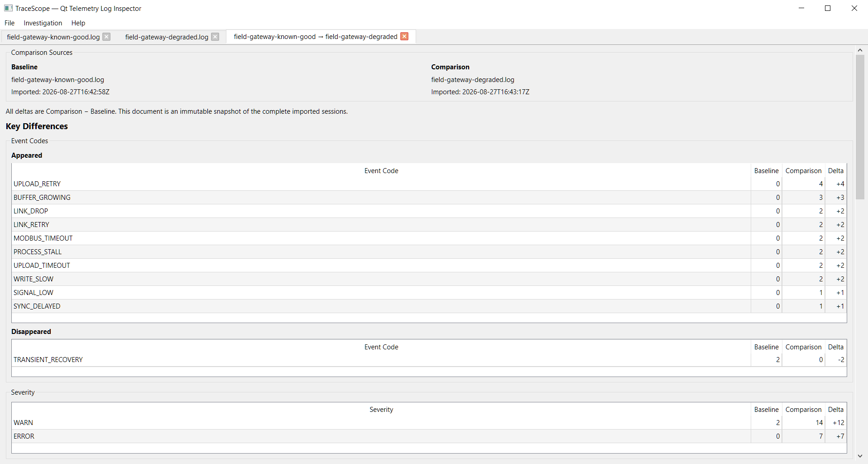Select the ERROR severity row
The height and width of the screenshot is (464, 868).
click(x=429, y=436)
